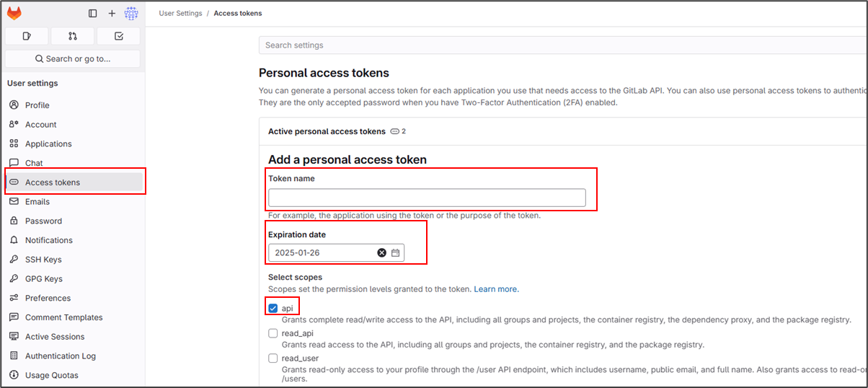Click the Search or go to button
868x388 pixels.
[73, 58]
